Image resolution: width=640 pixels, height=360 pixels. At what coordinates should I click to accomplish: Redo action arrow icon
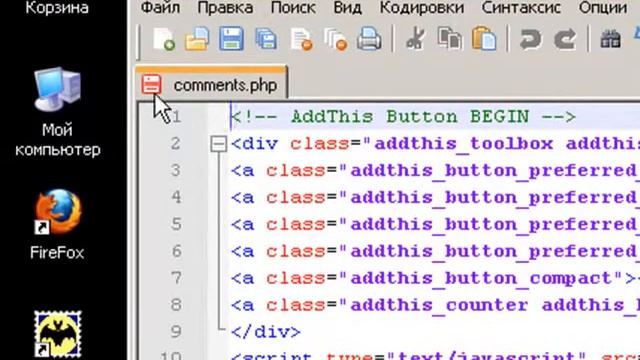[x=565, y=40]
